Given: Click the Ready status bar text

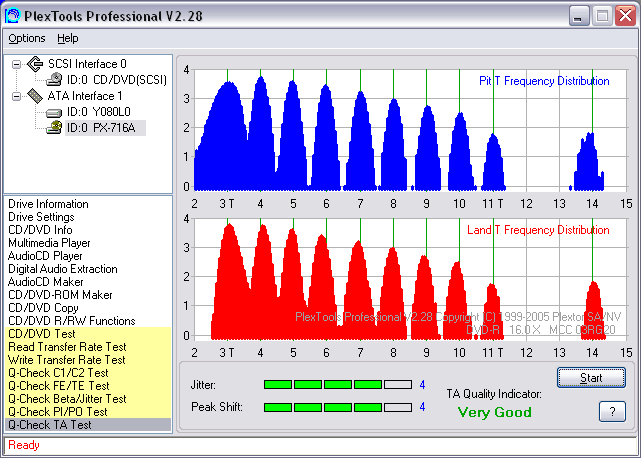Looking at the screenshot, I should [x=24, y=445].
